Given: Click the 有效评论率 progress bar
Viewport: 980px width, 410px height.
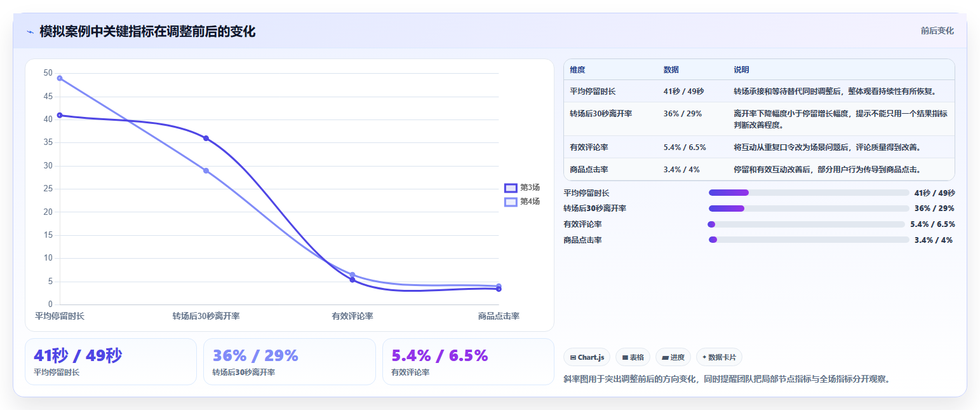Looking at the screenshot, I should click(807, 224).
